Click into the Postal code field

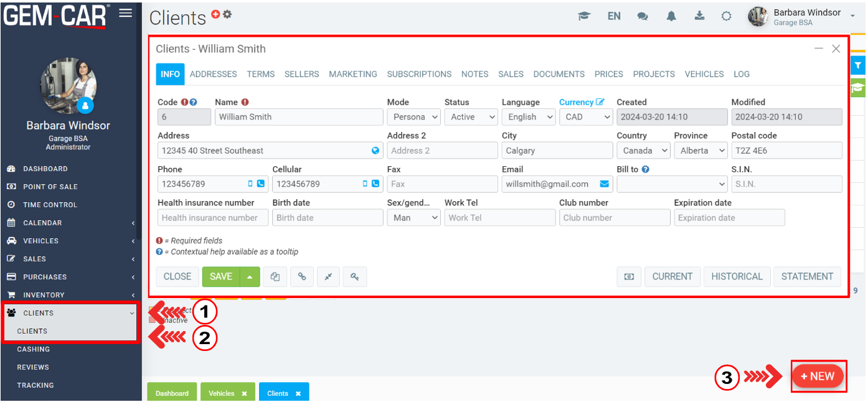coord(786,151)
